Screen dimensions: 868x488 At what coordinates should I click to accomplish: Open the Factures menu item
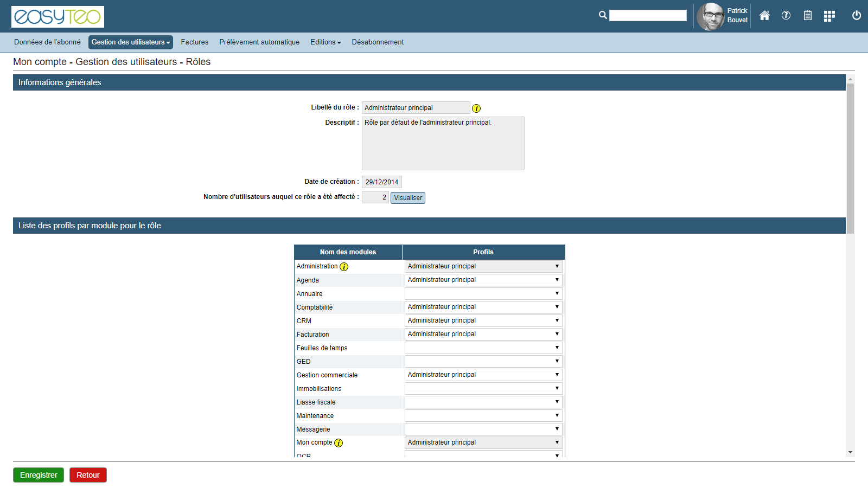(x=194, y=42)
